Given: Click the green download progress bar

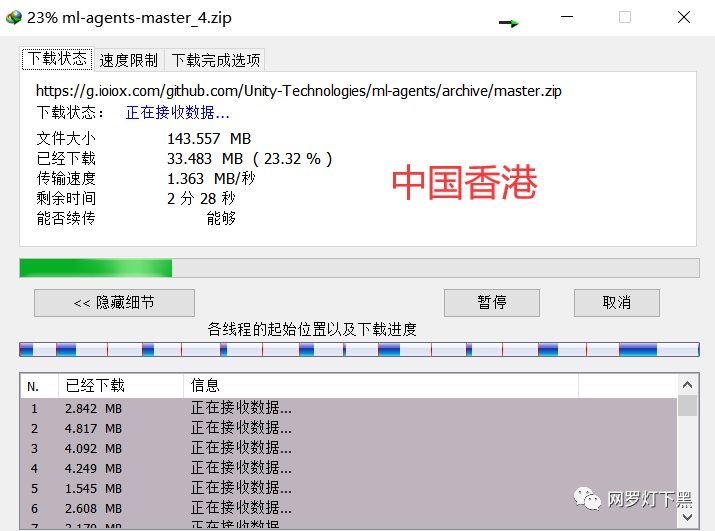Looking at the screenshot, I should (x=359, y=268).
